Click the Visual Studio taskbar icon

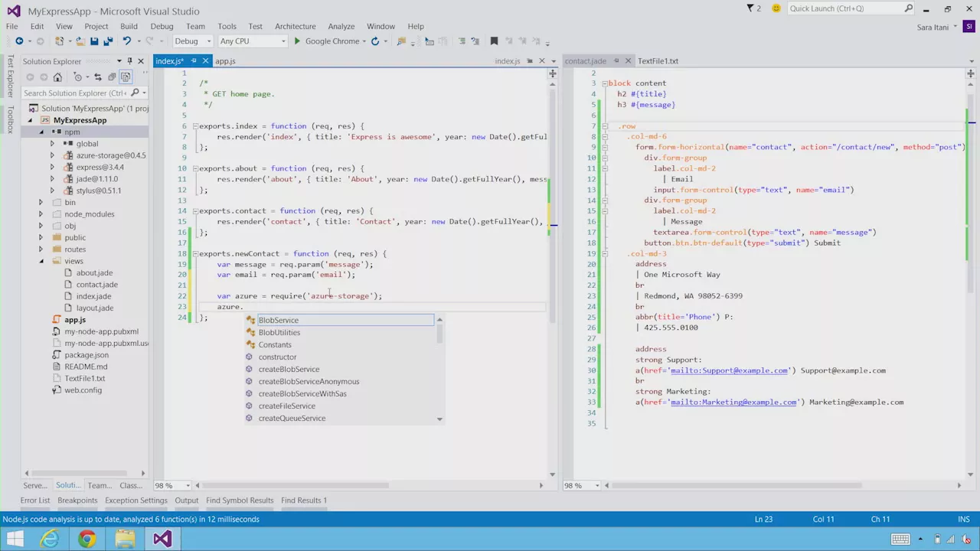(x=162, y=540)
